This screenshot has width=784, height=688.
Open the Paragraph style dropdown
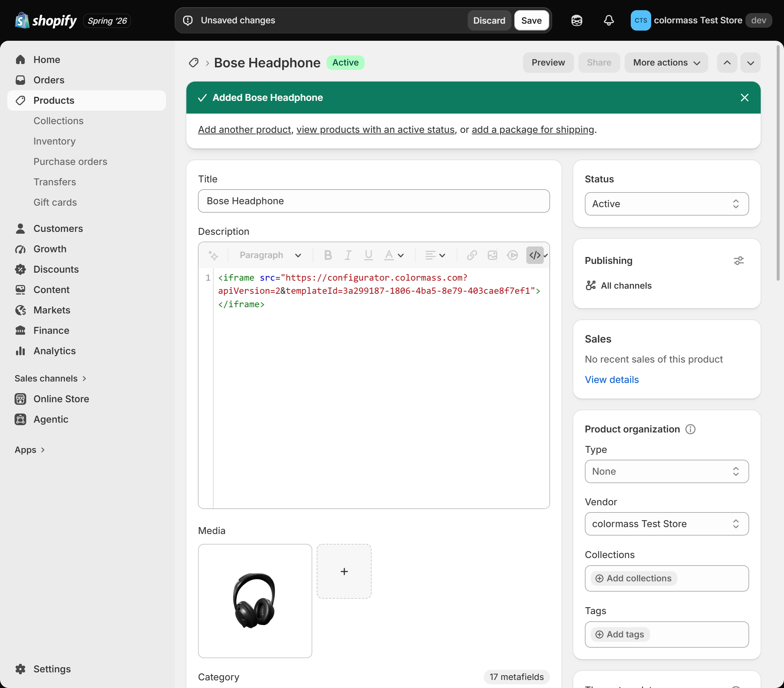point(270,255)
